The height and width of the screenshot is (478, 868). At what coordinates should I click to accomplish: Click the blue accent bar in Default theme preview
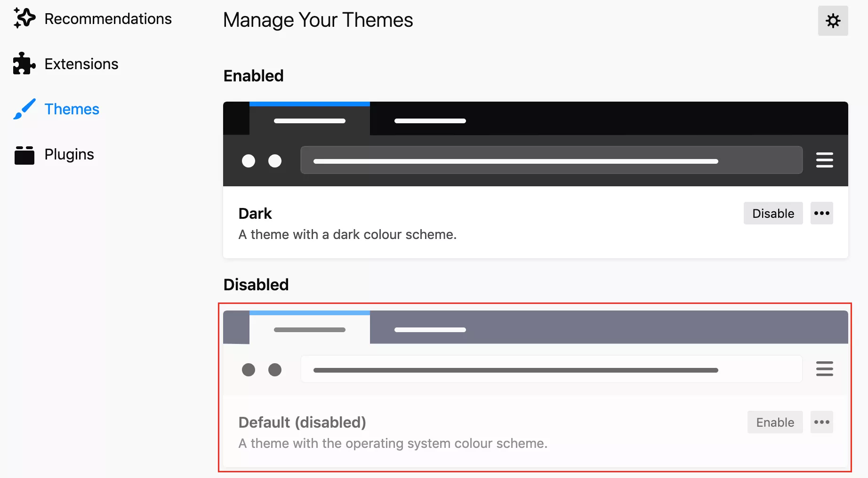(x=309, y=312)
